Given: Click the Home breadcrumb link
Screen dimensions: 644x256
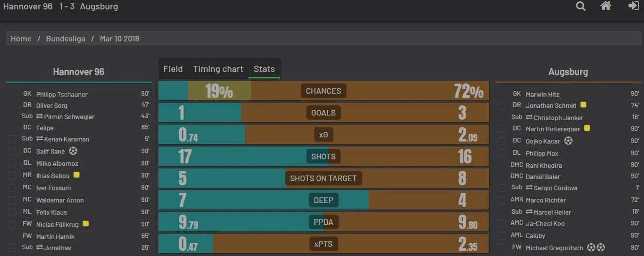Looking at the screenshot, I should 21,38.
